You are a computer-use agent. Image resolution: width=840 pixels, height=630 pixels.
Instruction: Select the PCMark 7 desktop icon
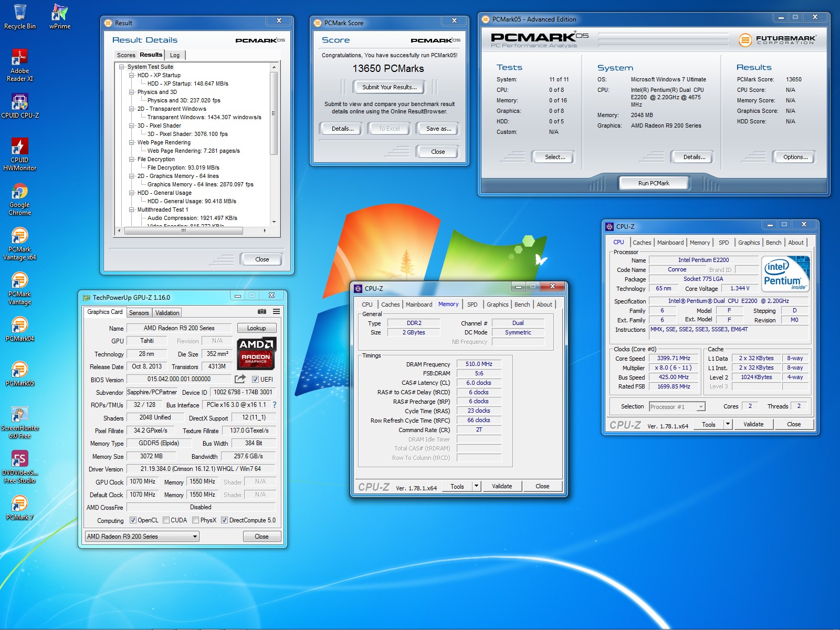[x=20, y=508]
